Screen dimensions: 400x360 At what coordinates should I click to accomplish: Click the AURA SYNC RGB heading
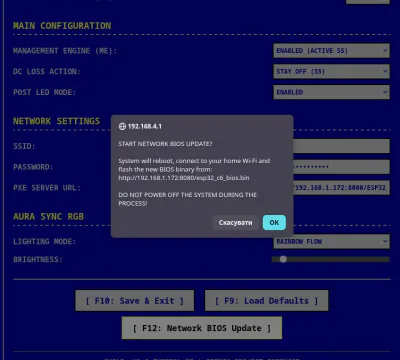[48, 217]
